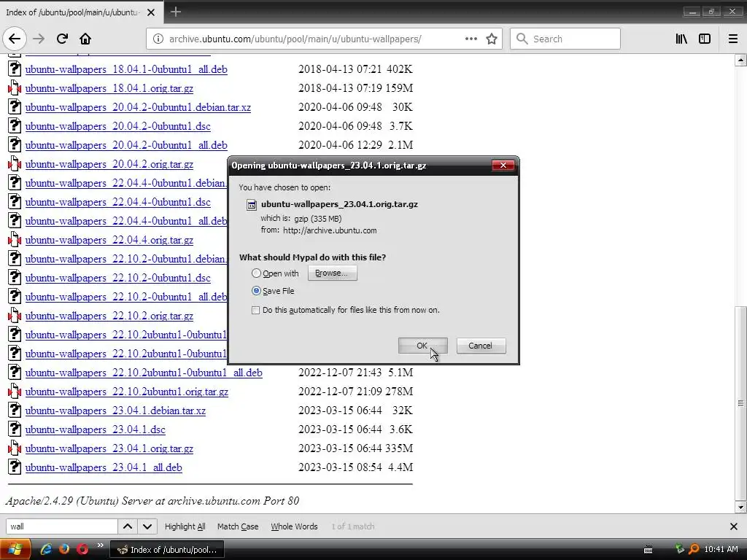Screen dimensions: 747x560
Task: Cancel the file download dialog
Action: [x=481, y=346]
